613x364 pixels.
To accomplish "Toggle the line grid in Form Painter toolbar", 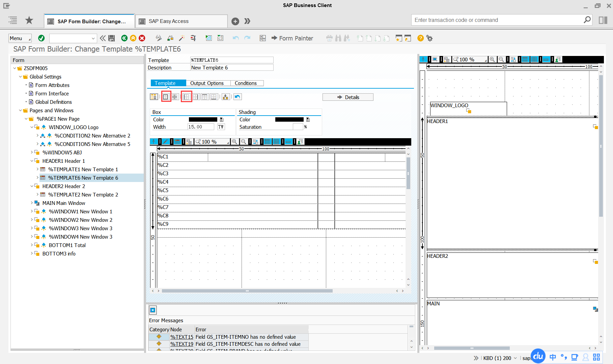I will pos(534,59).
